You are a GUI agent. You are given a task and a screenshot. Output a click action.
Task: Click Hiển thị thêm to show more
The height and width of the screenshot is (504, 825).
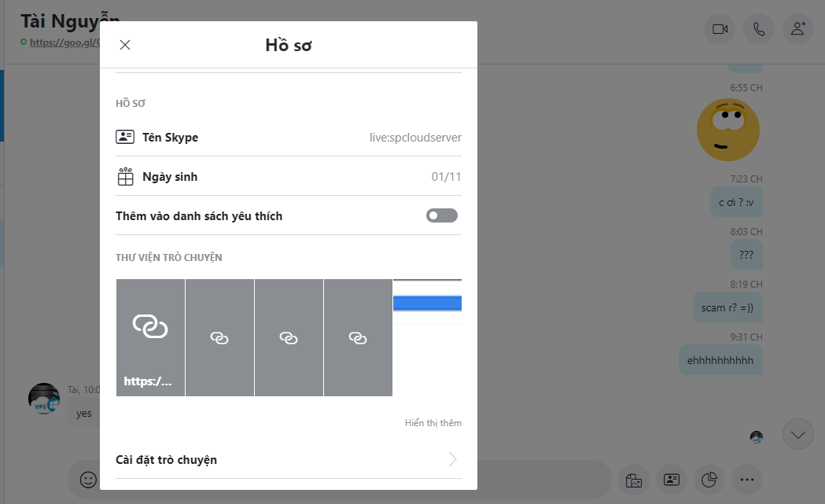(x=433, y=423)
